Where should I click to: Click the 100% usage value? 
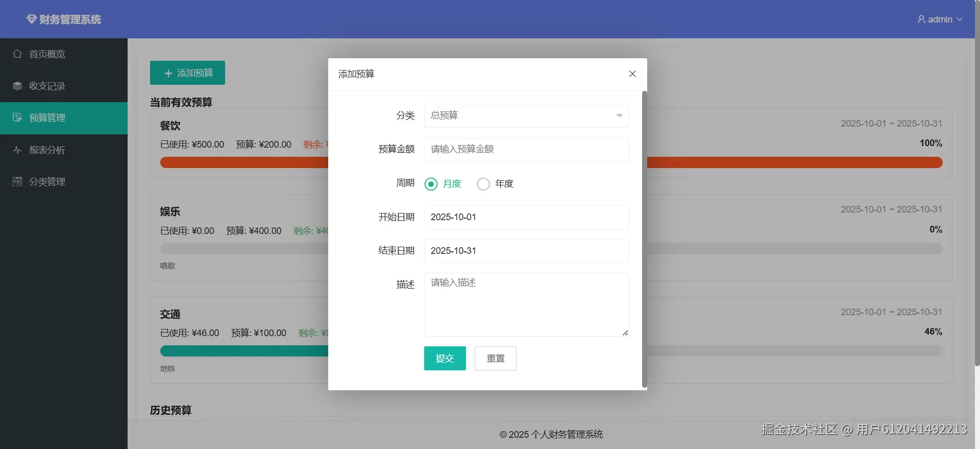click(x=931, y=143)
